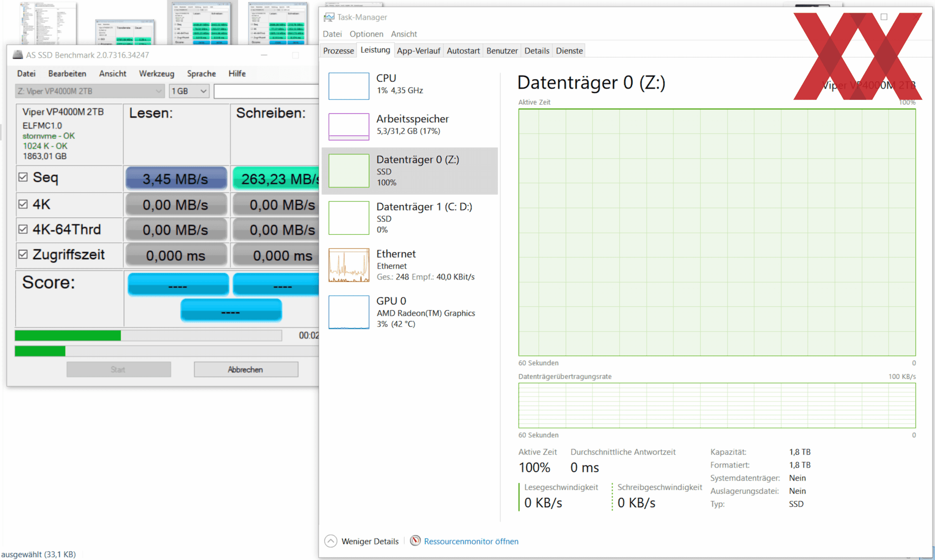
Task: Open Datei menu in Task-Manager
Action: pos(332,34)
